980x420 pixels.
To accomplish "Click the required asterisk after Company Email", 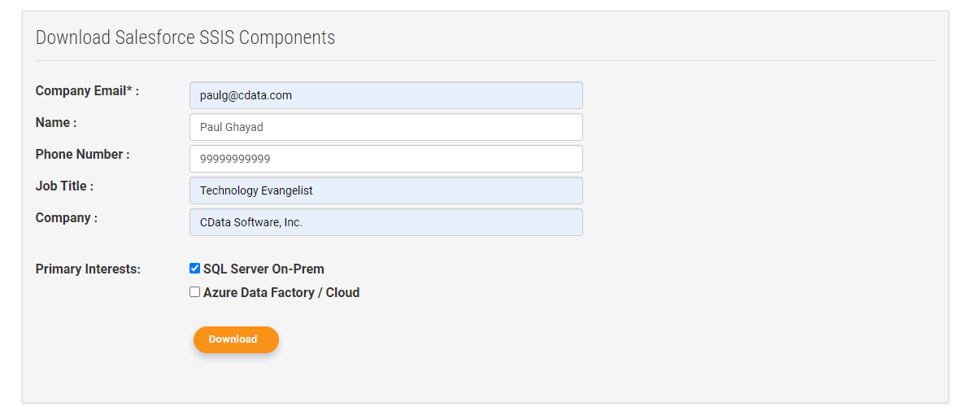I will click(128, 90).
